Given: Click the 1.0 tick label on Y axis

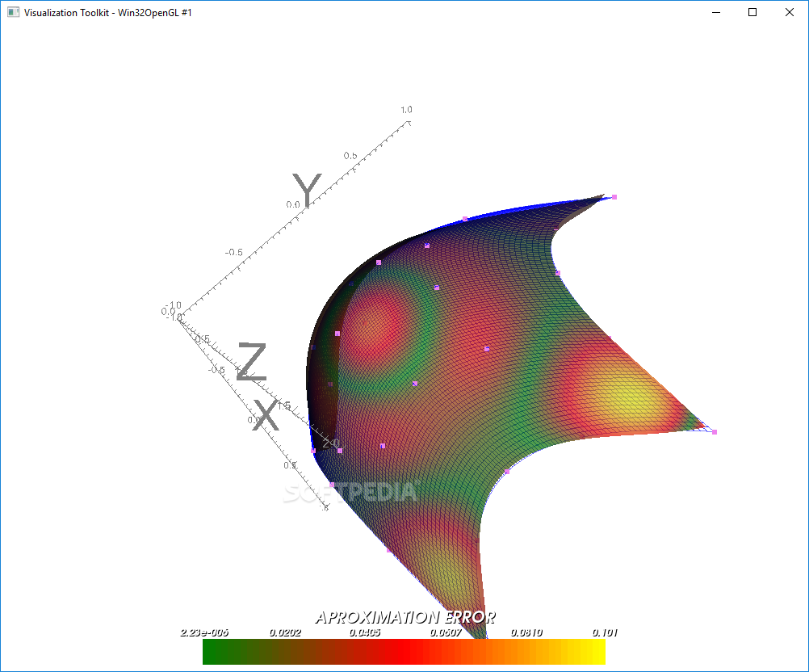Looking at the screenshot, I should pos(407,109).
